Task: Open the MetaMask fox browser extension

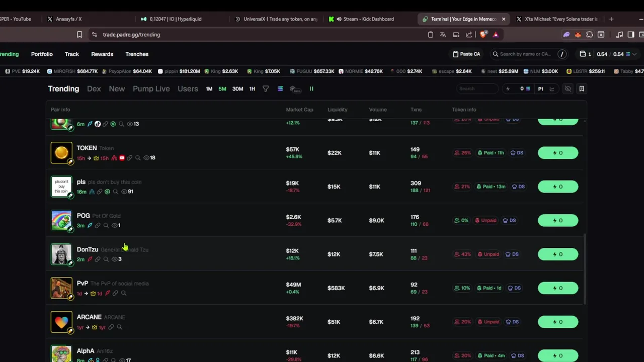Action: (578, 35)
